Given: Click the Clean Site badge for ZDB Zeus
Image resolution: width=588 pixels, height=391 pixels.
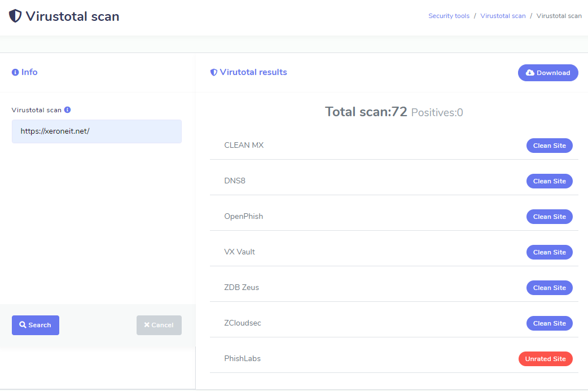Looking at the screenshot, I should tap(549, 288).
